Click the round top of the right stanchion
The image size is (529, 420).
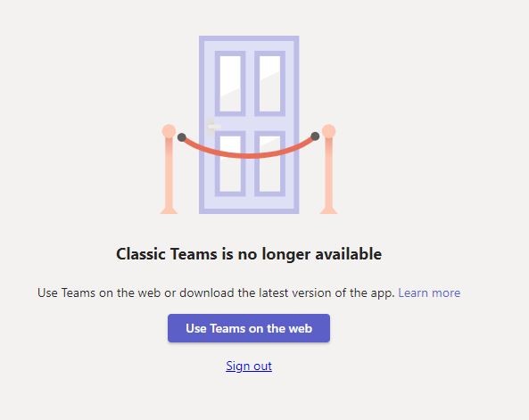coord(328,131)
